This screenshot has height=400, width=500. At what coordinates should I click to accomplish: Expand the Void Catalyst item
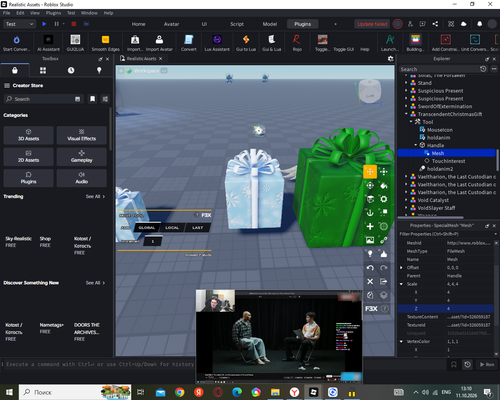(x=406, y=200)
